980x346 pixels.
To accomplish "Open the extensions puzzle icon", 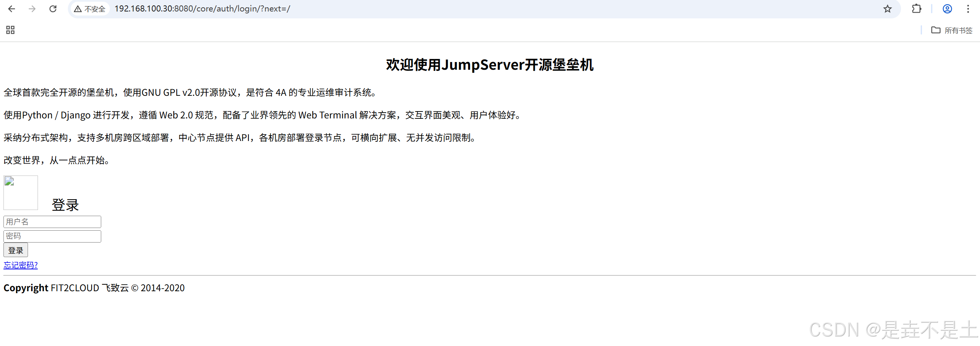I will point(916,9).
